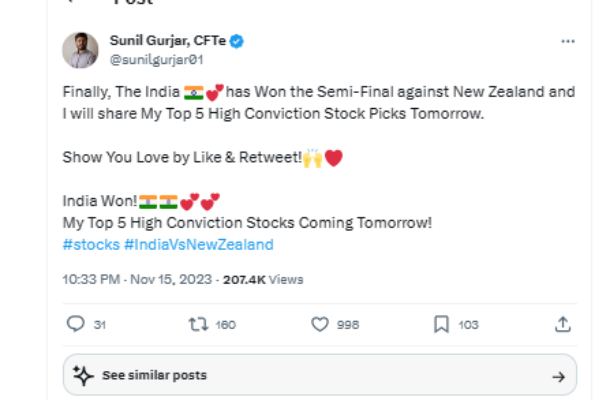The width and height of the screenshot is (600, 400).
Task: Click the 160 reposts count
Action: [226, 324]
